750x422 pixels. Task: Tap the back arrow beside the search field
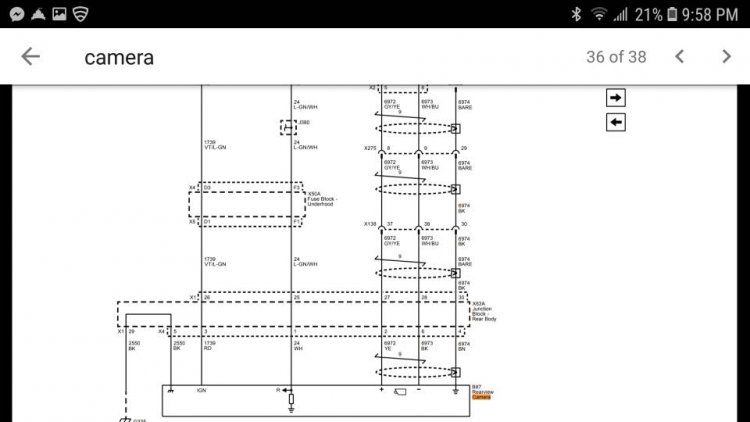[x=31, y=56]
